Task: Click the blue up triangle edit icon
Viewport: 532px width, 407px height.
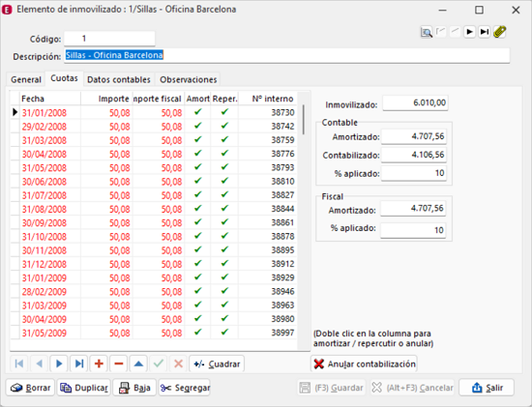Action: tap(138, 363)
